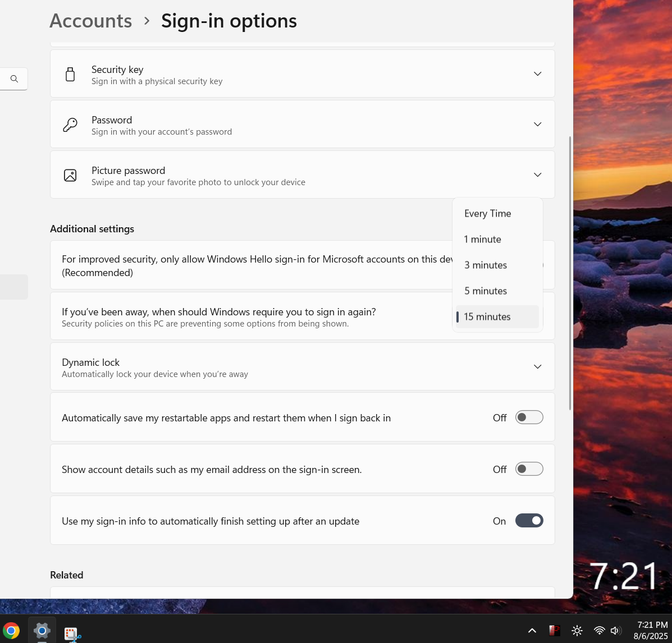Screen dimensions: 672x643
Task: Click the red notebook tray icon
Action: [x=555, y=631]
